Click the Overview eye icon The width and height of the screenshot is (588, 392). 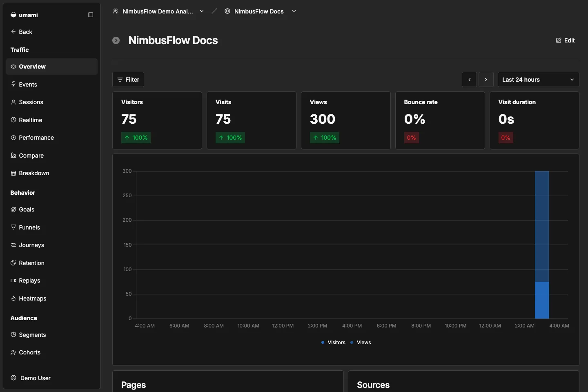[13, 67]
